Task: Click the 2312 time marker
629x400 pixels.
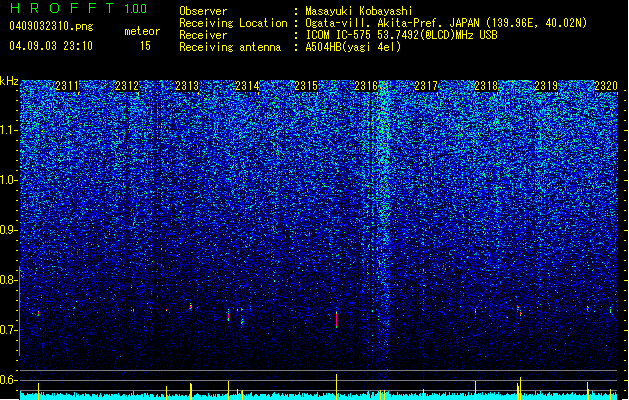Action: click(x=127, y=86)
